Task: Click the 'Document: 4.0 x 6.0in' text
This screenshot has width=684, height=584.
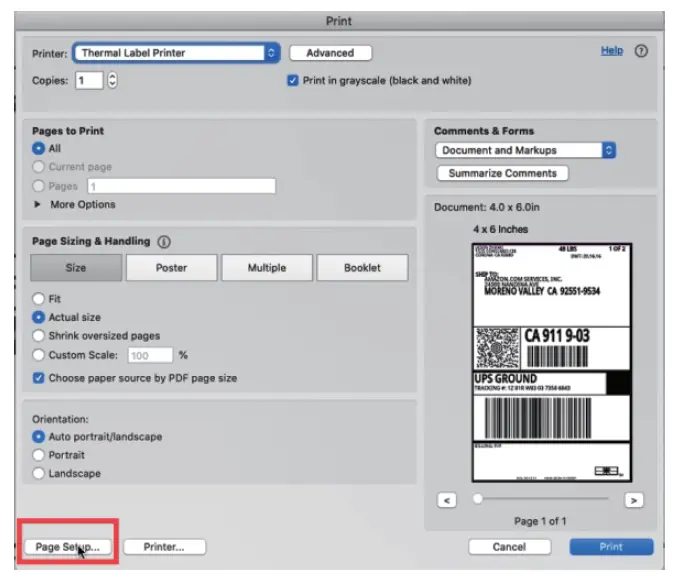Action: [487, 207]
